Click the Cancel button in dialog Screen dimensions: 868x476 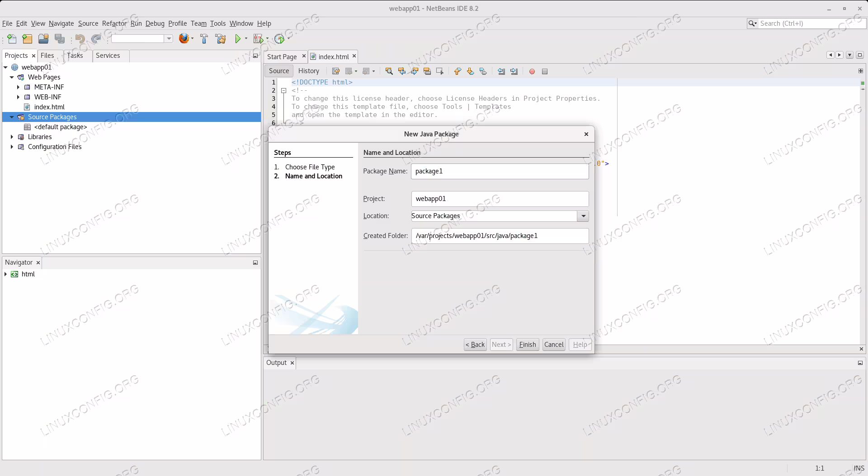[554, 345]
